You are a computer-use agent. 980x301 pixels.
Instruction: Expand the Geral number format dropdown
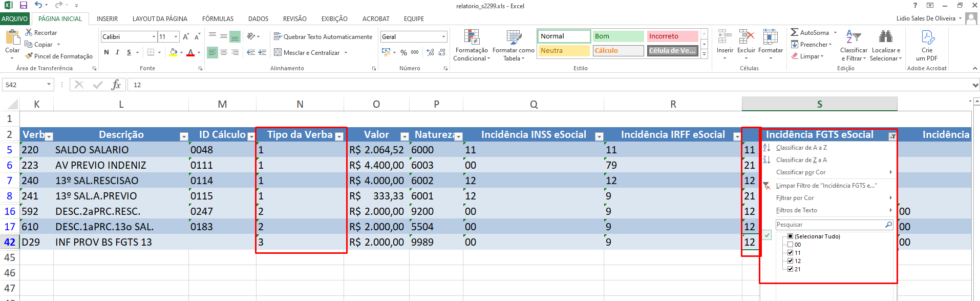tap(443, 36)
